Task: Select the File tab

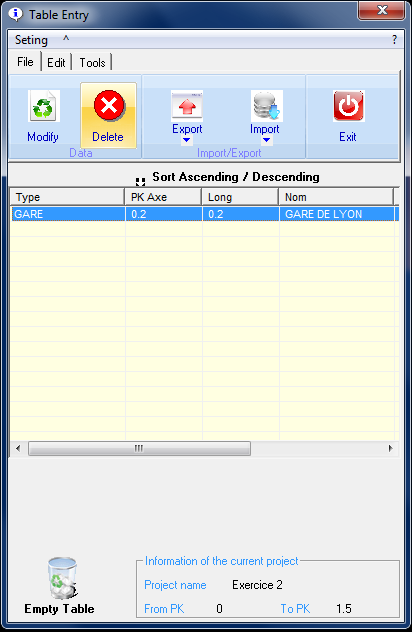Action: [x=25, y=62]
